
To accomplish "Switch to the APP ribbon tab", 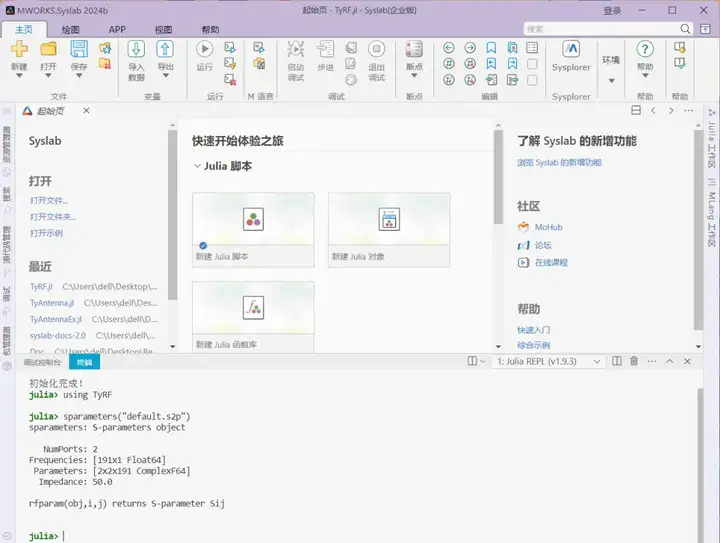I will pos(117,29).
